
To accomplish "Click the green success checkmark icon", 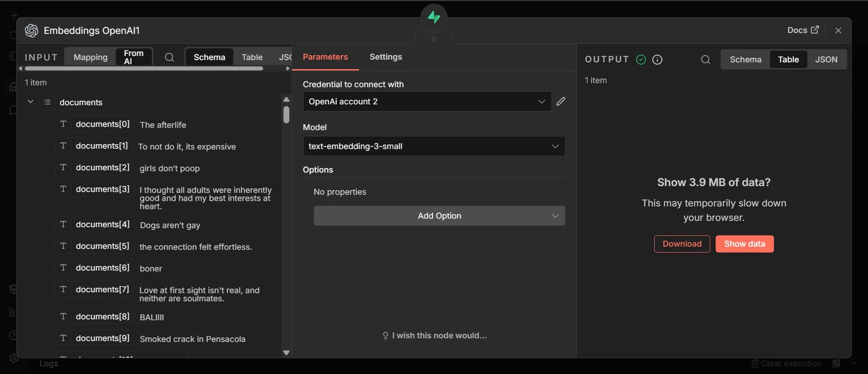I will [x=641, y=60].
